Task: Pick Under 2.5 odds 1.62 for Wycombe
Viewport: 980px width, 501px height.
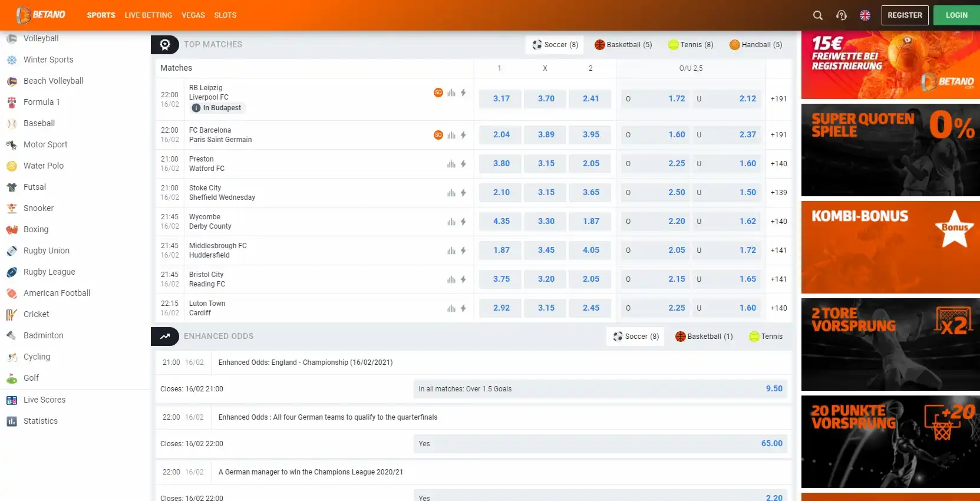Action: click(x=727, y=222)
